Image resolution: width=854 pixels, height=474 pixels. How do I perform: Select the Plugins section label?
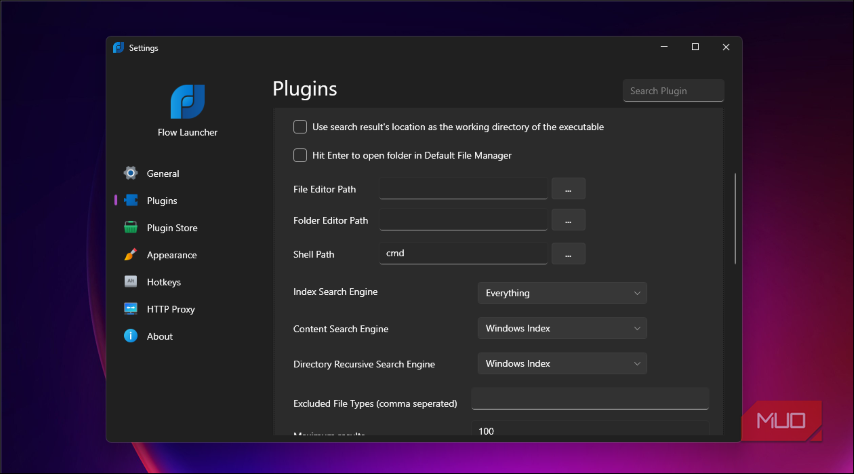(162, 200)
